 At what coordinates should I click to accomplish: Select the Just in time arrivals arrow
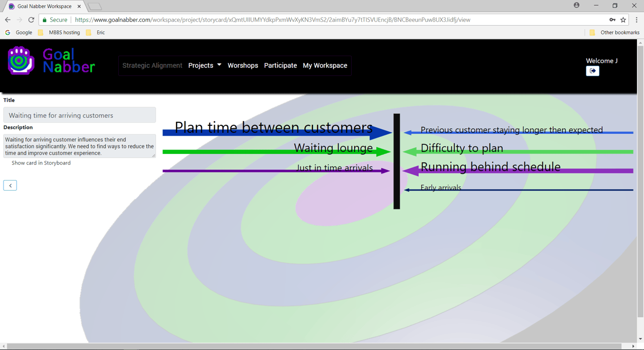click(277, 171)
